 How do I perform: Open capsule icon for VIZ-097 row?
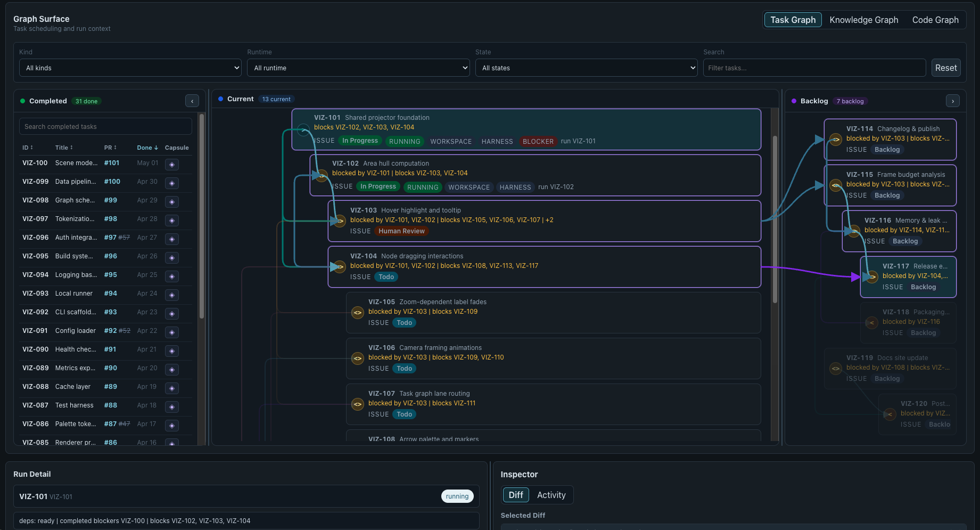pyautogui.click(x=172, y=221)
